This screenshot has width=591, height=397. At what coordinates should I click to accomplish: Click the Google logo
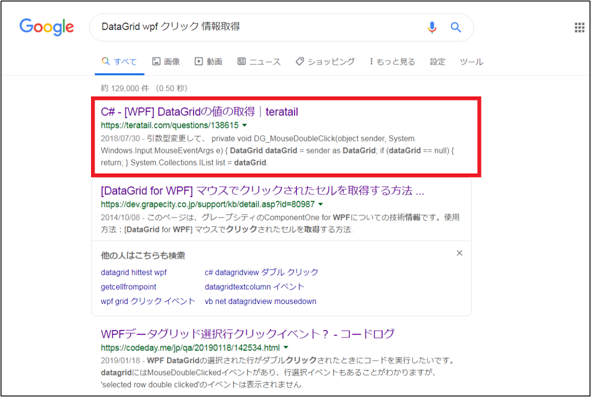[x=47, y=27]
